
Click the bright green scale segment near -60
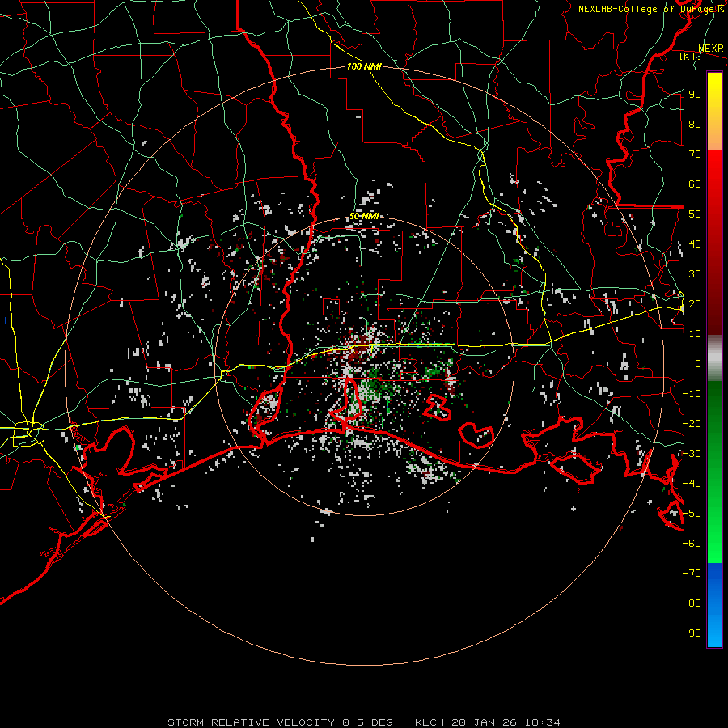(x=714, y=544)
